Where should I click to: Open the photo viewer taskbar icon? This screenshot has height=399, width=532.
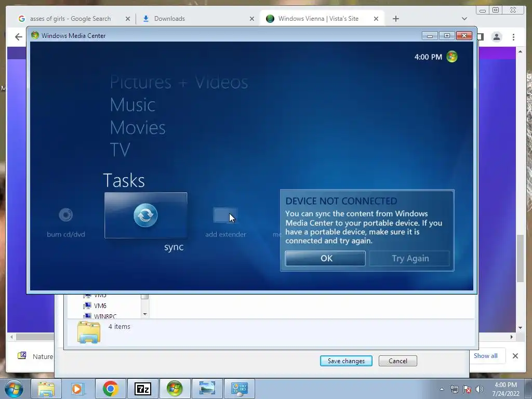(207, 389)
